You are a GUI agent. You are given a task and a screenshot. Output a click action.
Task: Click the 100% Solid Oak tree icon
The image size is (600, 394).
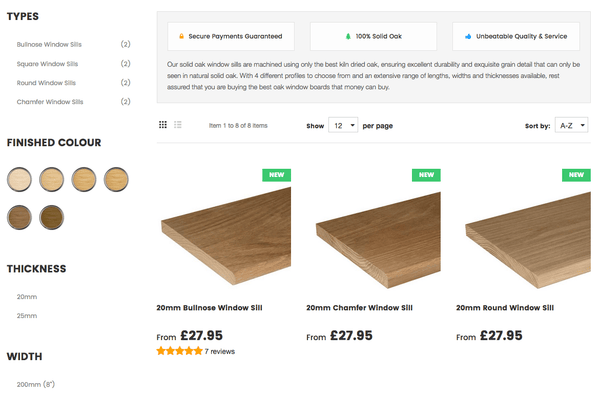pos(348,36)
